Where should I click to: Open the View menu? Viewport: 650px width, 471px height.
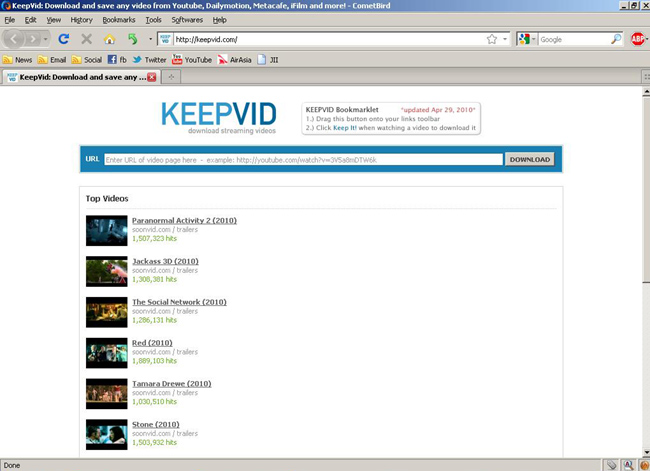(x=53, y=20)
